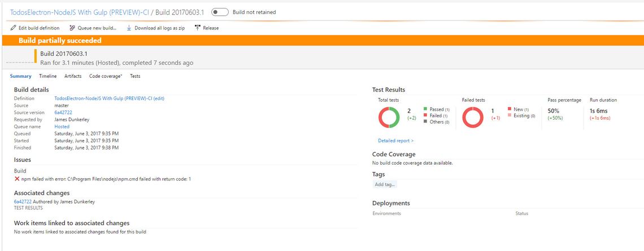This screenshot has height=251, width=644.
Task: Open the Hosted queue name link
Action: pos(62,127)
